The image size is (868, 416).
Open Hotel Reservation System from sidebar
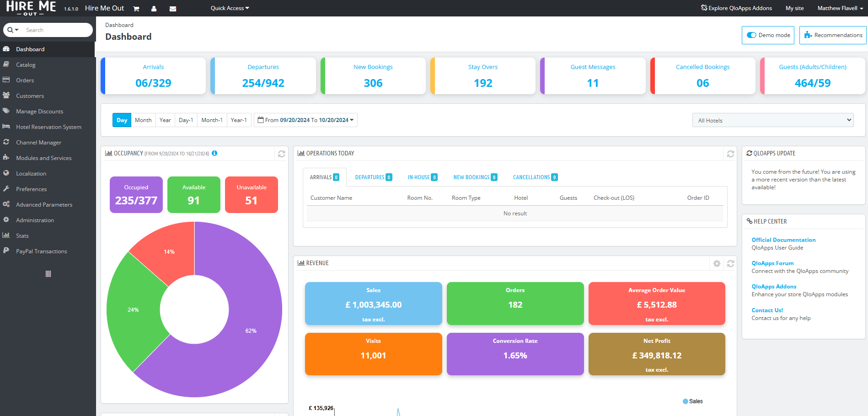pyautogui.click(x=6, y=127)
